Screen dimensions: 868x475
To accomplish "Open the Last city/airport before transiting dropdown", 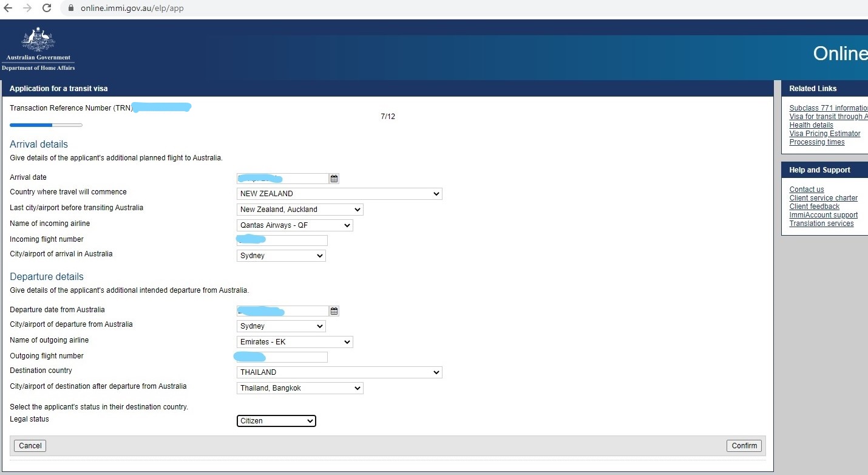I will tap(300, 210).
